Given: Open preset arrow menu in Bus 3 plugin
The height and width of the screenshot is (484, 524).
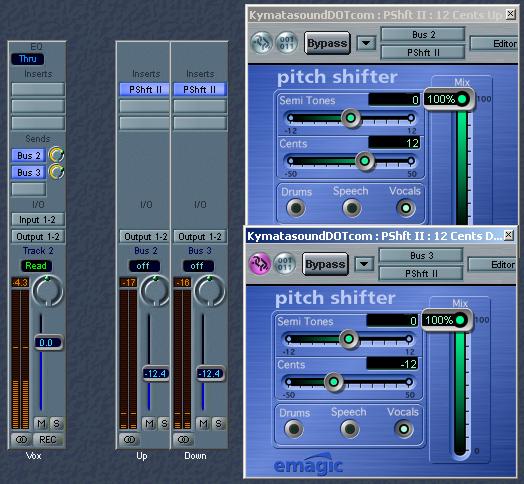Looking at the screenshot, I should coord(364,264).
